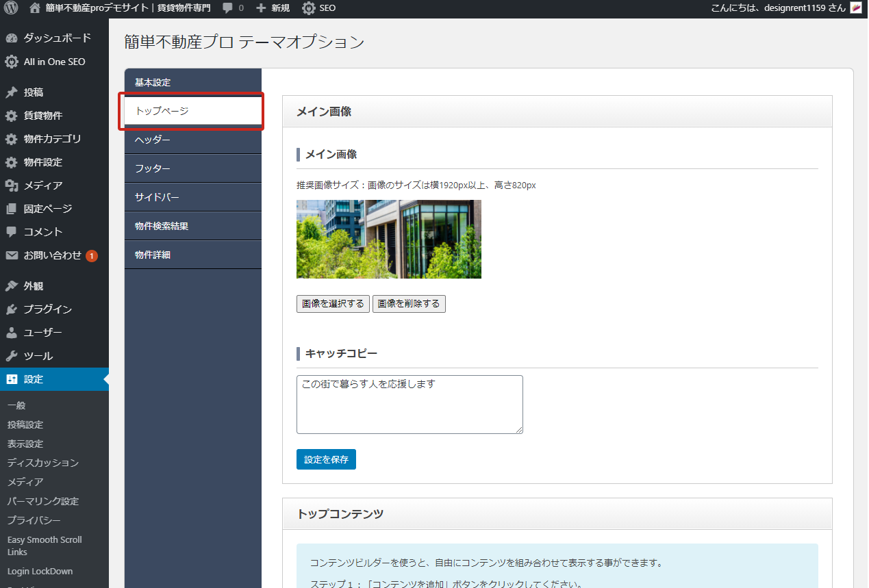Viewport: 869px width, 588px height.
Task: Click the user avatar in top right
Action: [x=856, y=8]
